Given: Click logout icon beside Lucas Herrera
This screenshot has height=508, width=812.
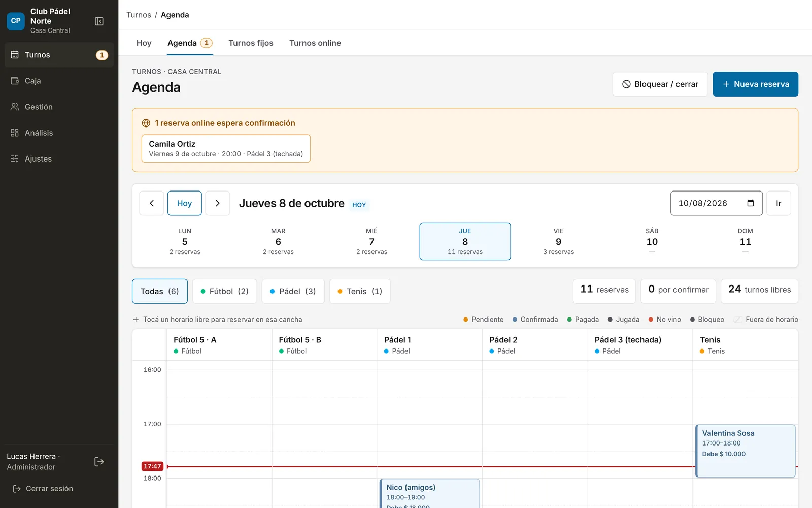Looking at the screenshot, I should [x=99, y=462].
